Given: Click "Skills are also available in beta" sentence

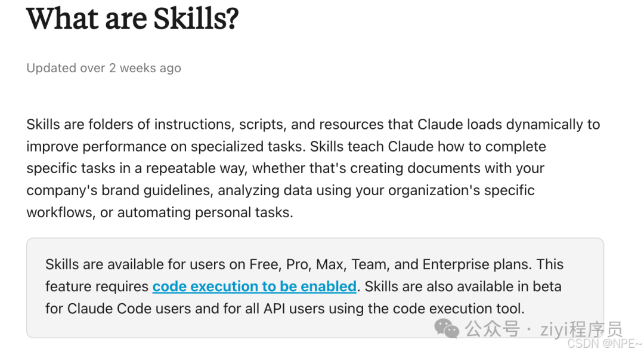Looking at the screenshot, I should click(463, 286).
